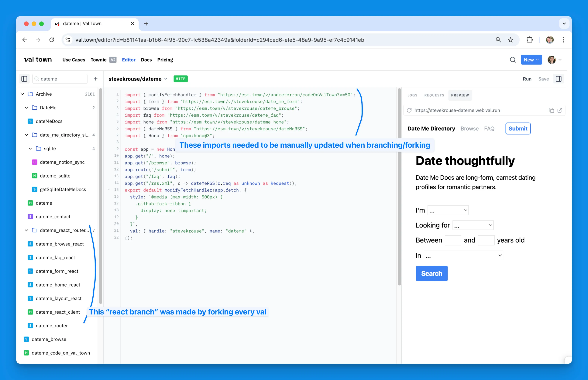Open the dateme_sqlite val in the sidebar
Image resolution: width=588 pixels, height=380 pixels.
55,176
